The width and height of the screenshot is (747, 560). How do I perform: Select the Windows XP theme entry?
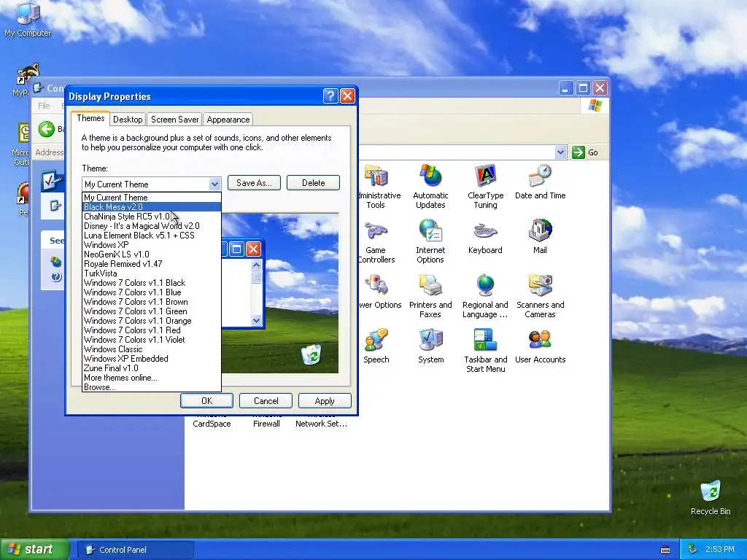click(x=152, y=245)
